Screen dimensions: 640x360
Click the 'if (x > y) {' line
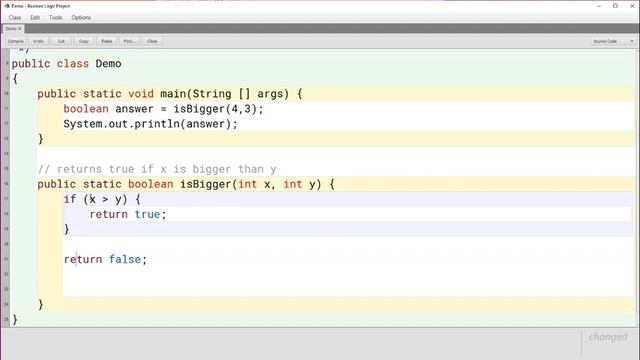pos(102,199)
